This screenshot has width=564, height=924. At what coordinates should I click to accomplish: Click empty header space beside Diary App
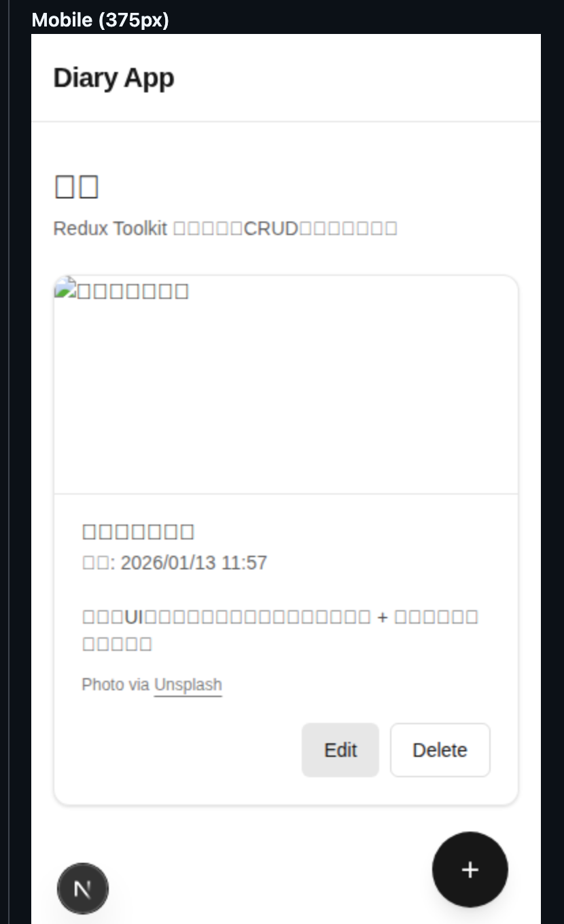[x=353, y=78]
